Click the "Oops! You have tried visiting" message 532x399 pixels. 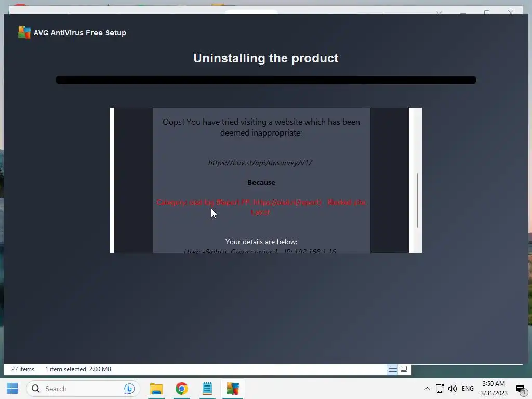[x=261, y=127]
